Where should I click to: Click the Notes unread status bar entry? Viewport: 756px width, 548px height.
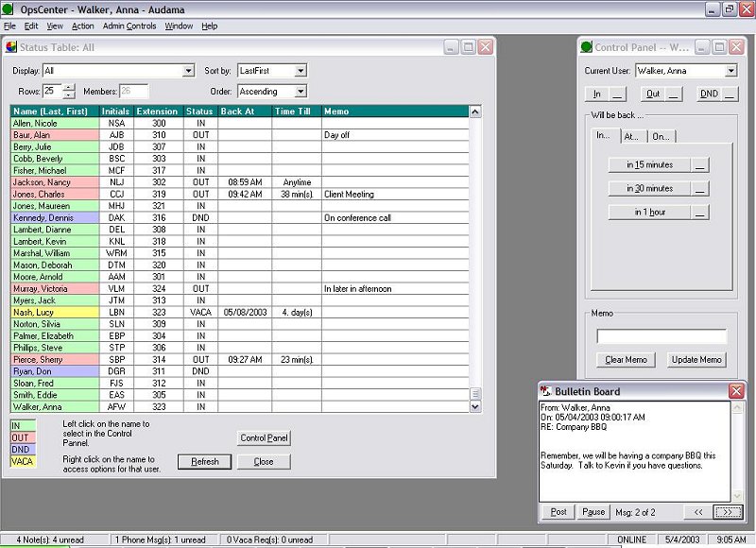54,539
